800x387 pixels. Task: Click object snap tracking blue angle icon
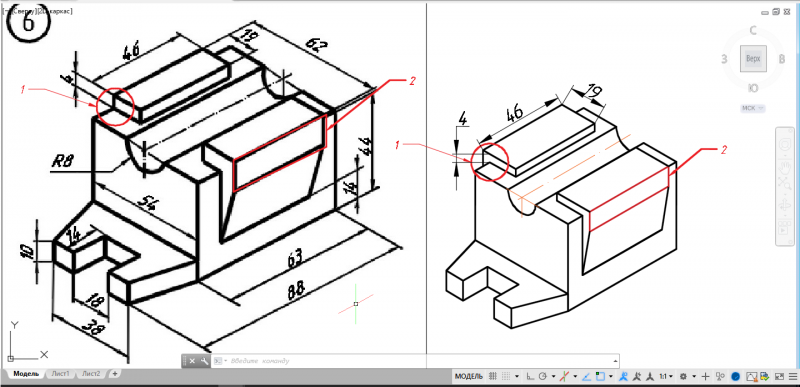586,376
